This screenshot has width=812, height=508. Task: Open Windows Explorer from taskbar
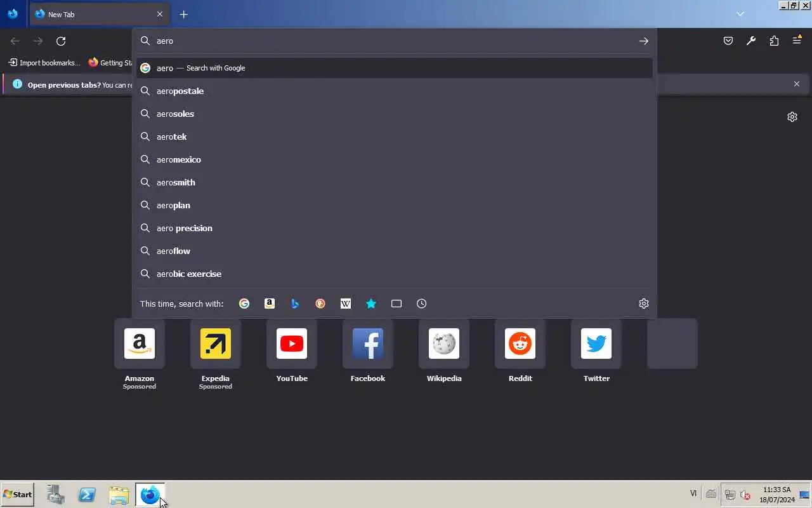click(x=119, y=495)
